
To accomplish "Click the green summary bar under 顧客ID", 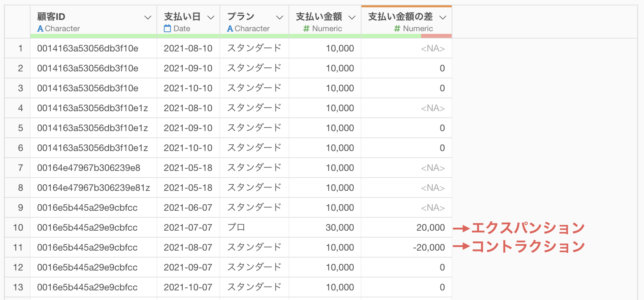I will point(93,36).
